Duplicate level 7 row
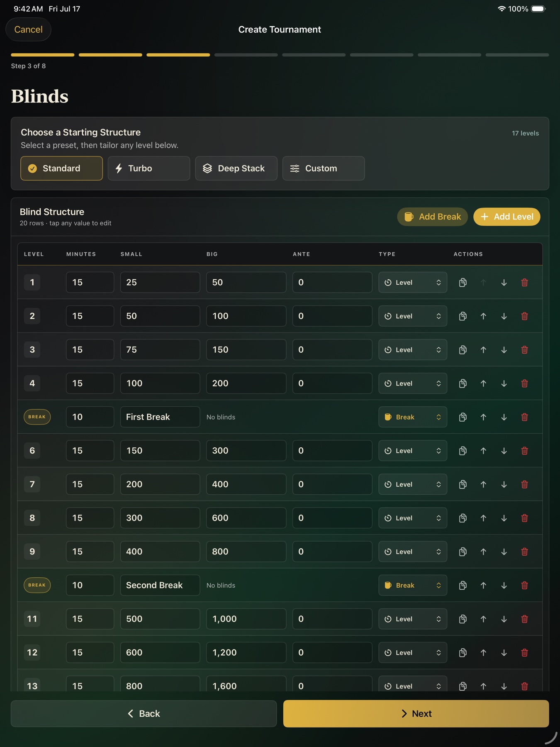Image resolution: width=560 pixels, height=747 pixels. coord(463,484)
